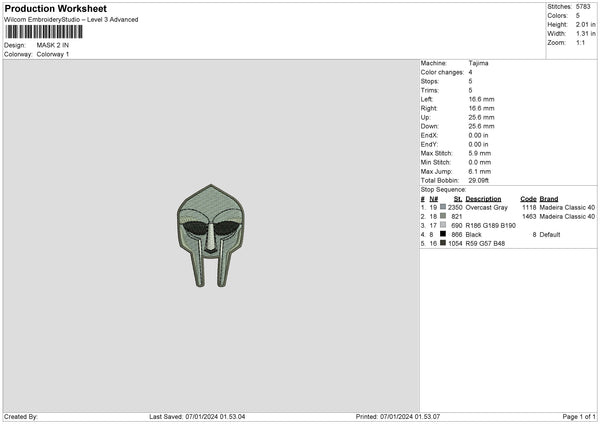Click the Overcast Gray color swatch
Image resolution: width=600 pixels, height=424 pixels.
click(443, 207)
